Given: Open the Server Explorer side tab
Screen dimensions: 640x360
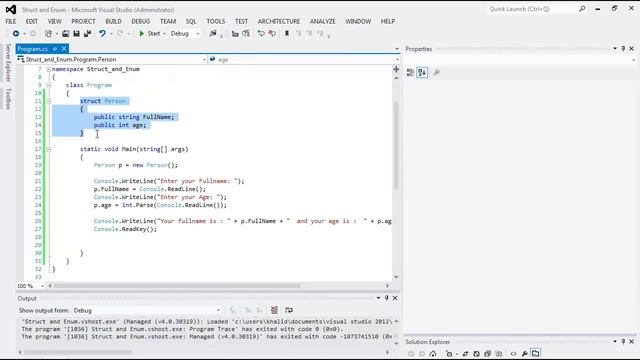Looking at the screenshot, I should click(x=8, y=62).
